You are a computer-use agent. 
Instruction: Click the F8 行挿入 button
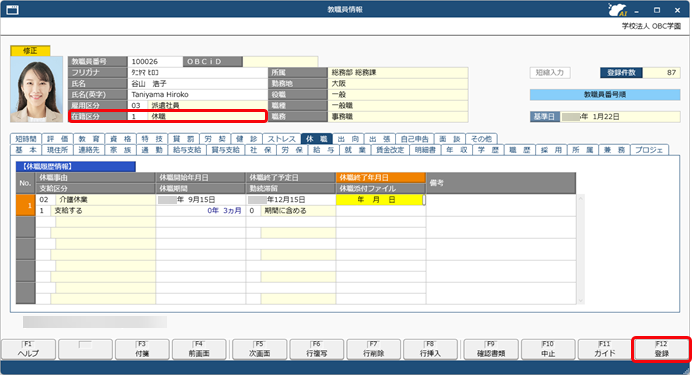430,349
